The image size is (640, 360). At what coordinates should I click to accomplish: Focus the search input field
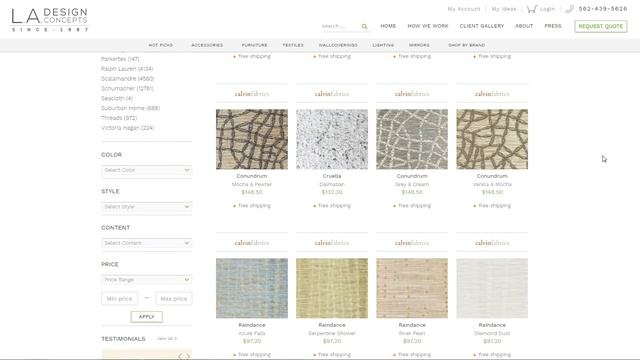[340, 26]
